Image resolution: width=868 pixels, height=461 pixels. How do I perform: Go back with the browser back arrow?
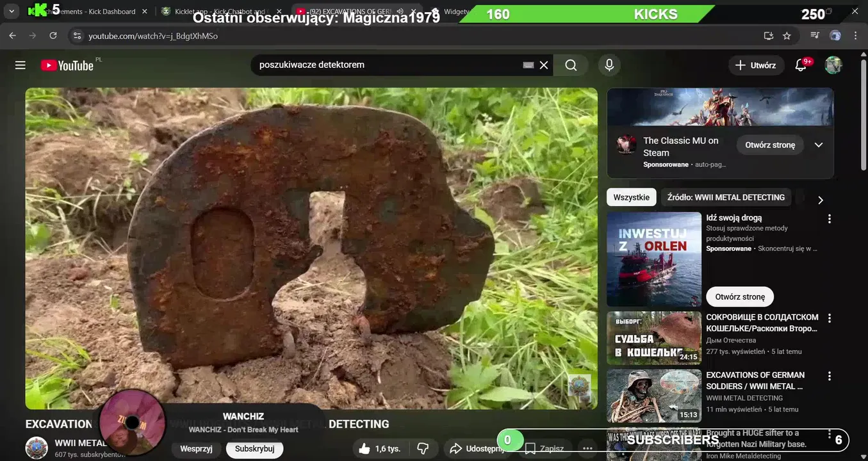pos(12,36)
